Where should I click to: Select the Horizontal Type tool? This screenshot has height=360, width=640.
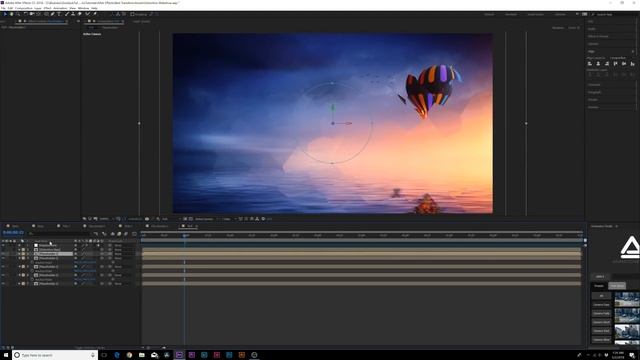59,14
